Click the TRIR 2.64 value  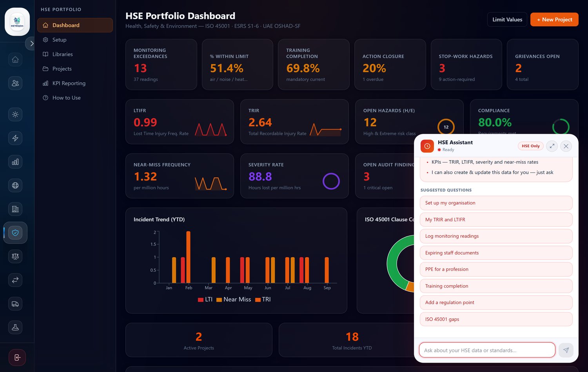pos(260,123)
